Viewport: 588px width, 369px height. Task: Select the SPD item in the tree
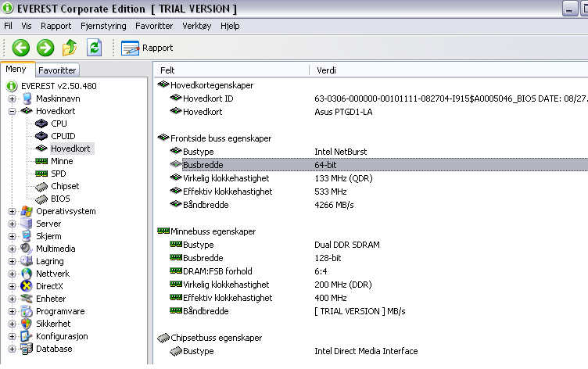(x=59, y=174)
